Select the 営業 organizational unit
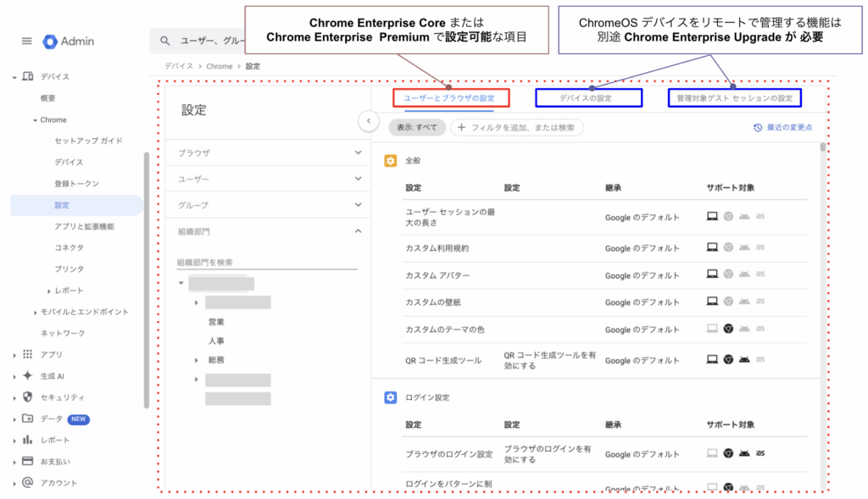 (x=216, y=322)
